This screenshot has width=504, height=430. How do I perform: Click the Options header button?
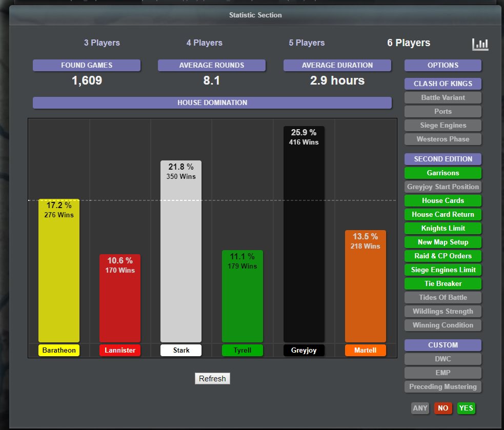click(442, 65)
